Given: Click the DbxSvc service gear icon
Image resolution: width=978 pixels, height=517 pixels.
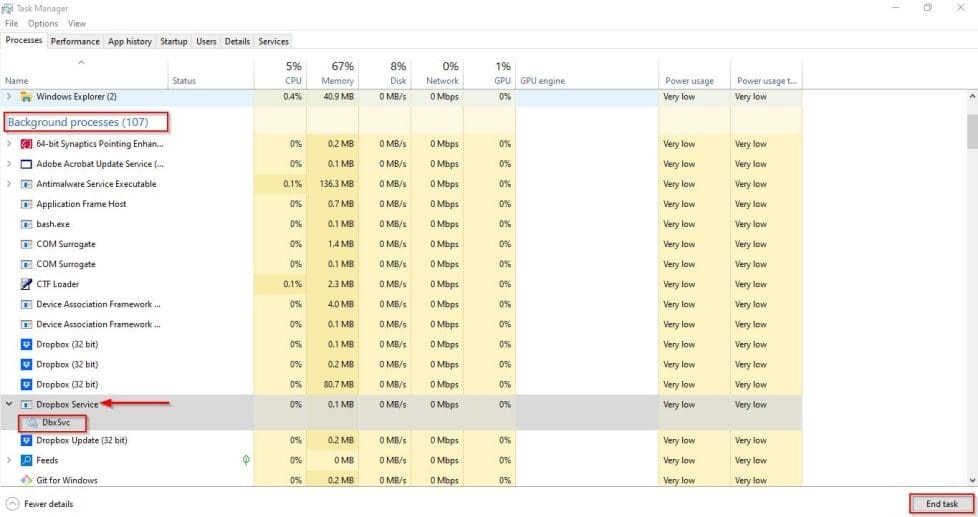Looking at the screenshot, I should coord(33,422).
